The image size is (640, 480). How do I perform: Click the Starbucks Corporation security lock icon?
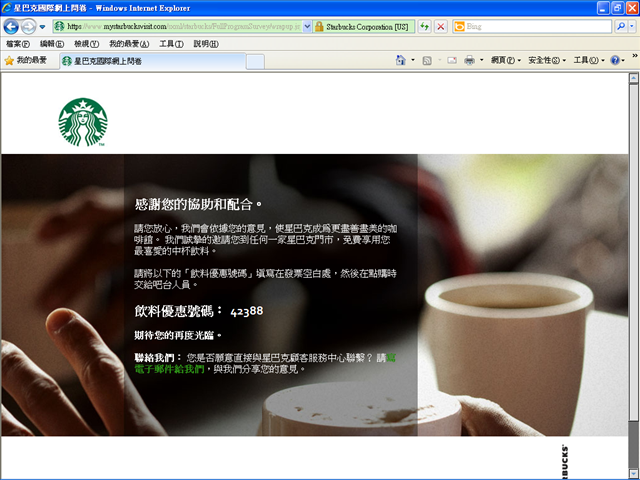tap(319, 27)
